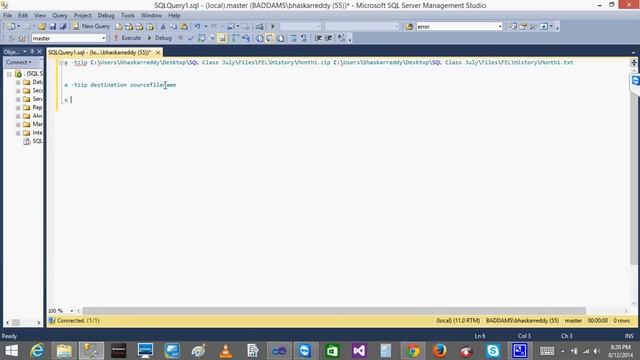Click the Parse checkmark icon
The image size is (640, 360).
coord(191,38)
